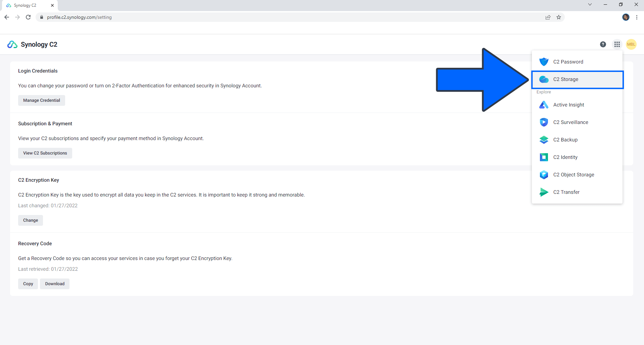Select the Synology C2 browser tab
This screenshot has height=345, width=644.
point(30,5)
